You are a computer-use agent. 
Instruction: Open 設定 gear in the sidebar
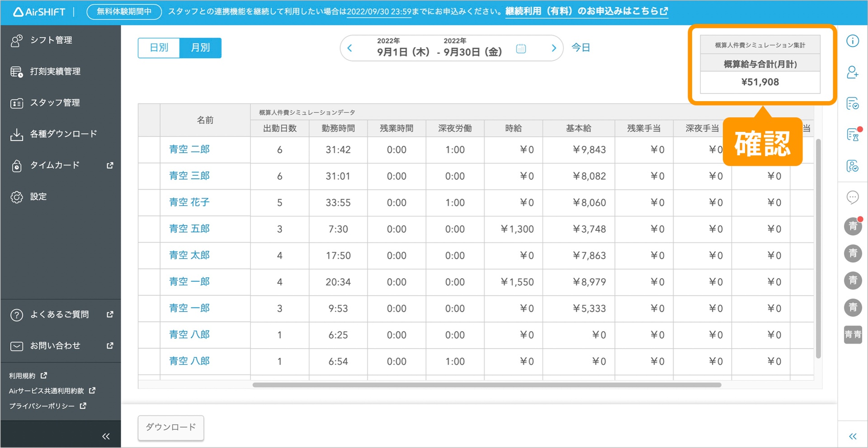(17, 197)
